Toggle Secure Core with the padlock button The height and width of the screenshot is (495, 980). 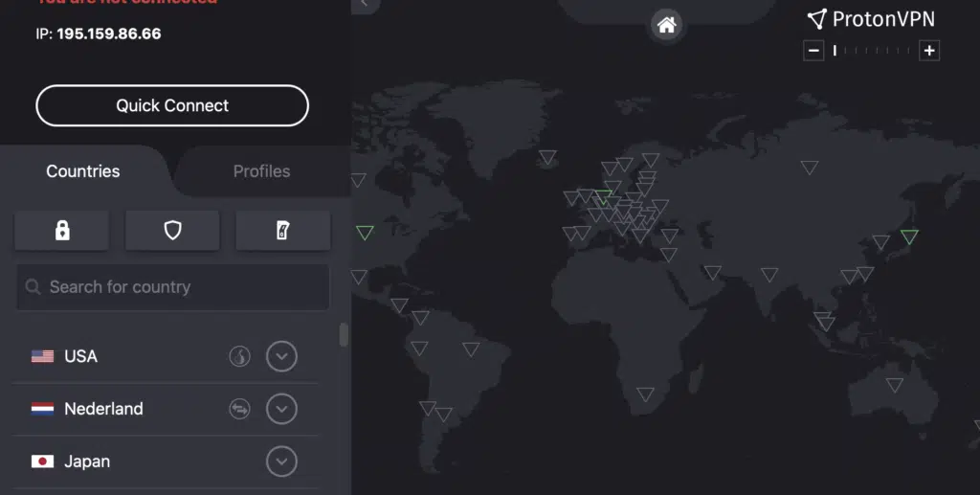point(62,230)
